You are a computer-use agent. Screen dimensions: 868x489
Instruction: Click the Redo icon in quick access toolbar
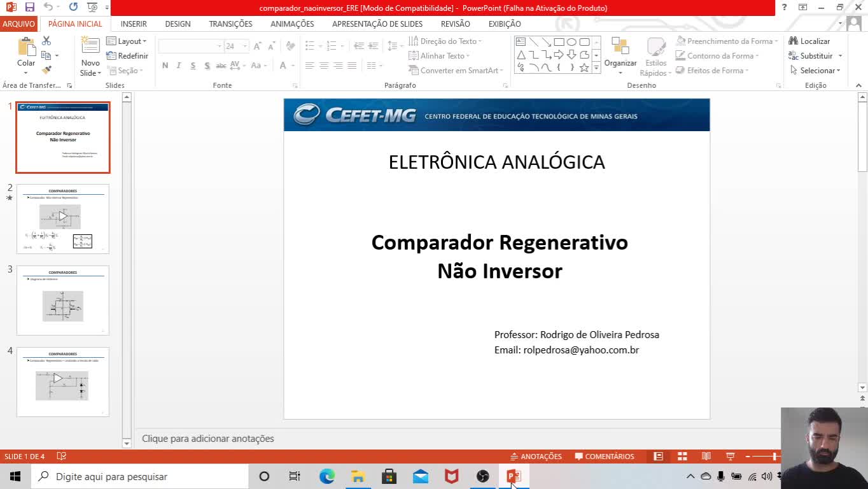[73, 7]
